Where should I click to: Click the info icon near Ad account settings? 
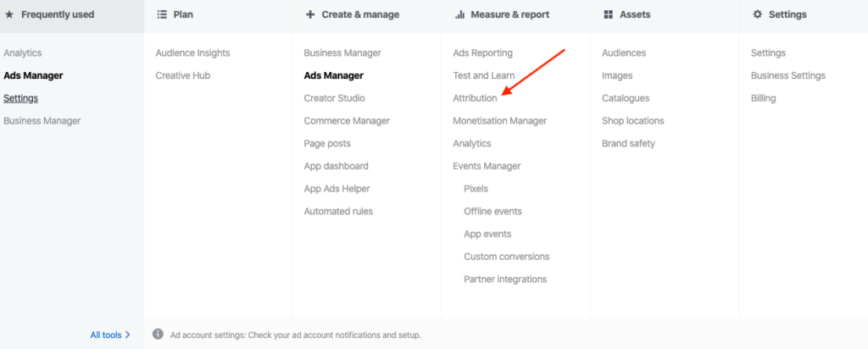[x=158, y=334]
